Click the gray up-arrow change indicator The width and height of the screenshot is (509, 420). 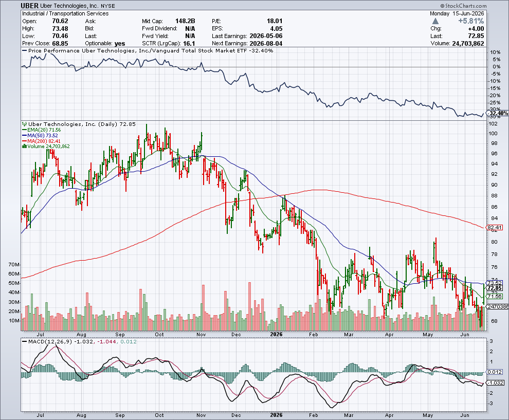tap(435, 21)
